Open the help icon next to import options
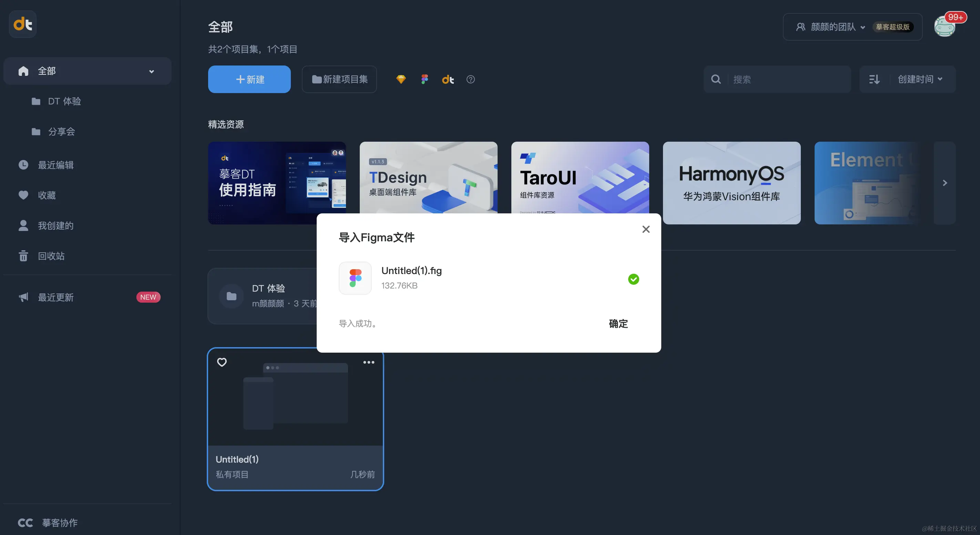 pos(470,79)
